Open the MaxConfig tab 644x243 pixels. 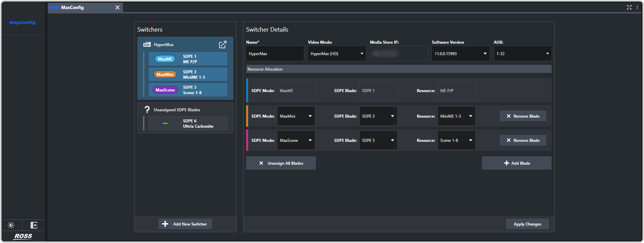[x=85, y=8]
